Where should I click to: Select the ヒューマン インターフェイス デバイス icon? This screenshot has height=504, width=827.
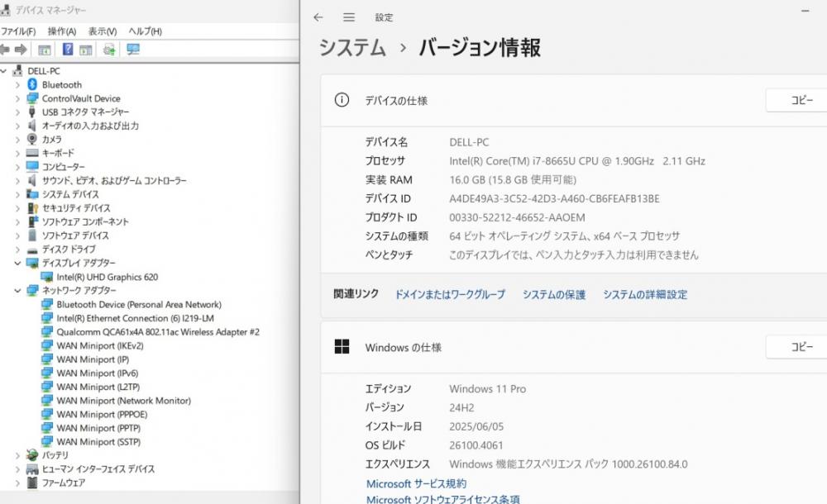click(x=32, y=468)
